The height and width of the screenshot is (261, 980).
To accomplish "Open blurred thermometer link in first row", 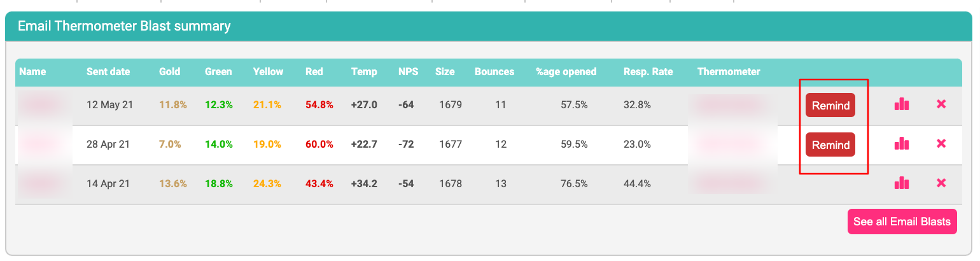I will tap(731, 104).
